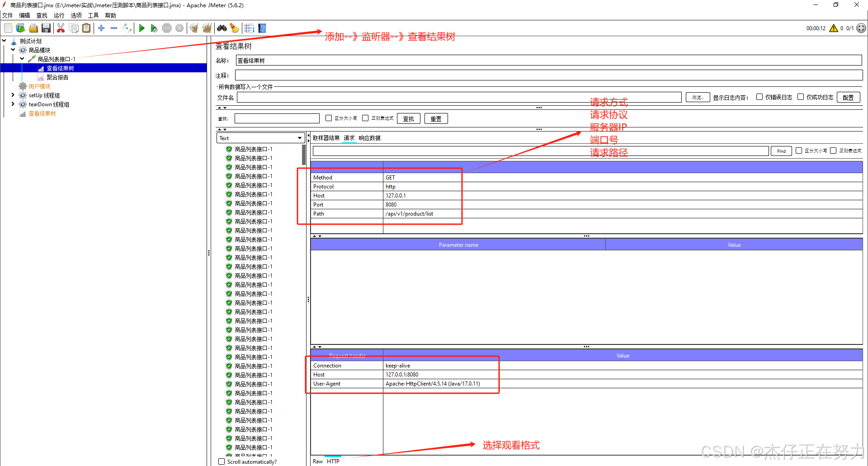Image resolution: width=868 pixels, height=466 pixels.
Task: Open the 编辑 menu
Action: [24, 15]
